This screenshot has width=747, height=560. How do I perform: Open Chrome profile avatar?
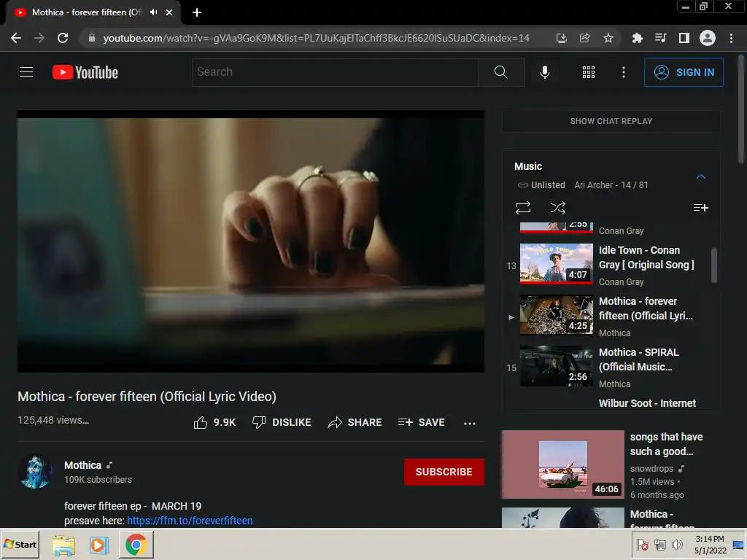click(x=708, y=38)
